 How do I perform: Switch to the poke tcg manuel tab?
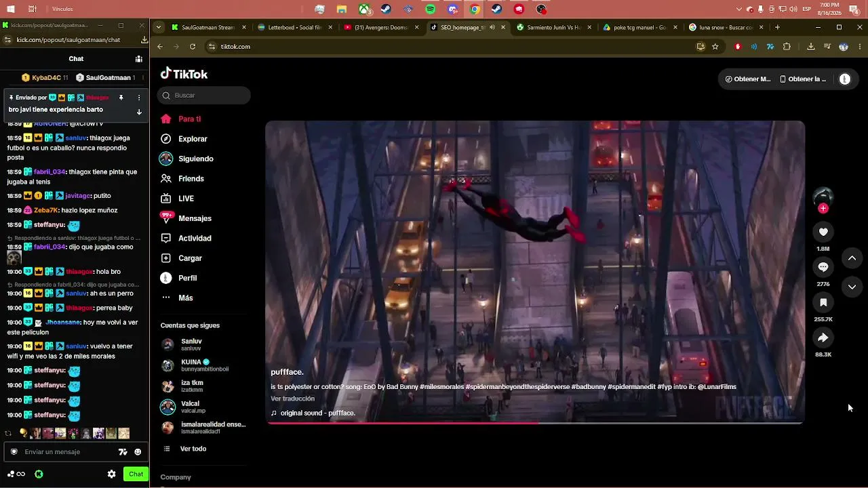pos(639,28)
